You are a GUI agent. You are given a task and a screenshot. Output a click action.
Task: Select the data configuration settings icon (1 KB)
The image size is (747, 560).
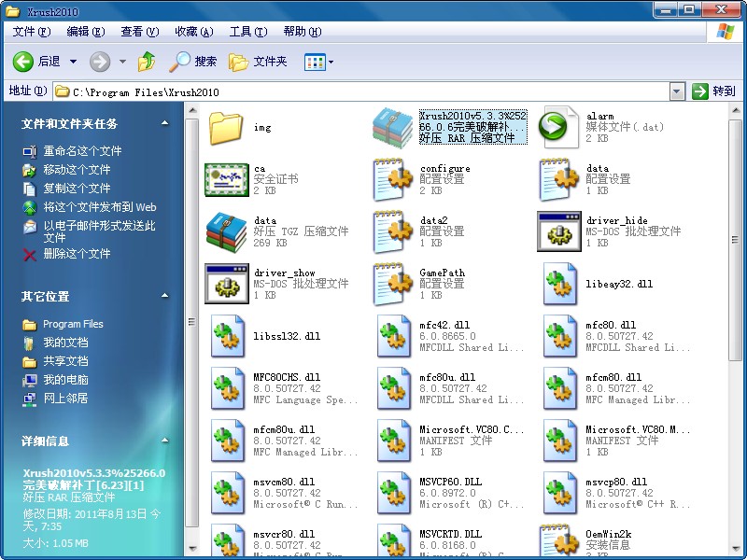558,179
